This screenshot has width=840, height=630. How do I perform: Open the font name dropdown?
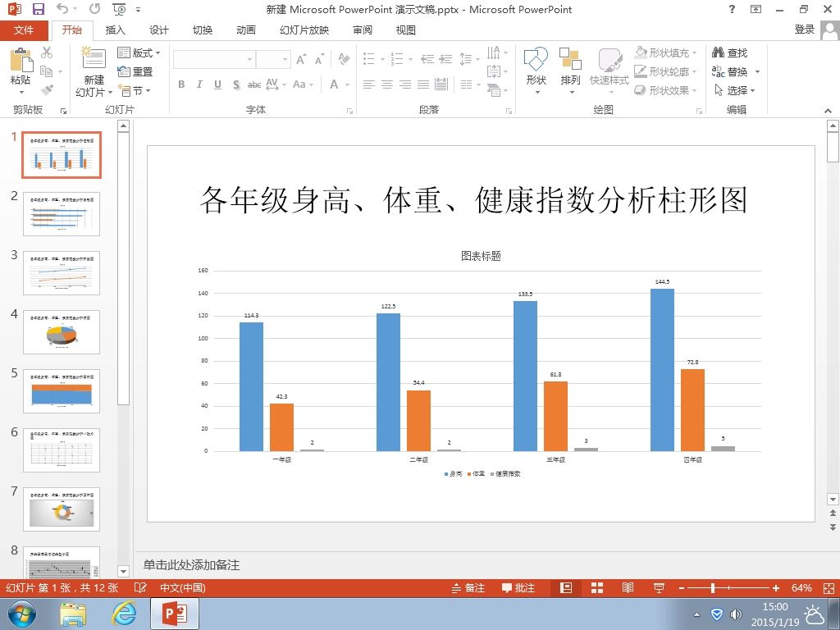[x=249, y=59]
